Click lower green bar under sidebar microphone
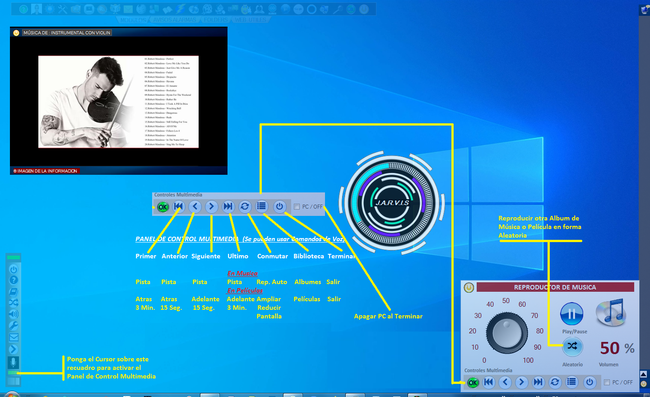This screenshot has width=650, height=397. (x=13, y=373)
